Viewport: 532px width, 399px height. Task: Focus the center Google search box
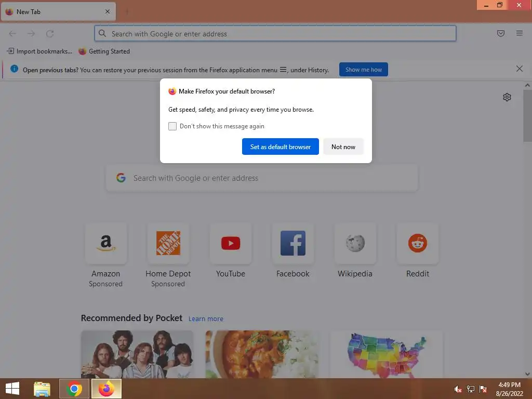[262, 178]
